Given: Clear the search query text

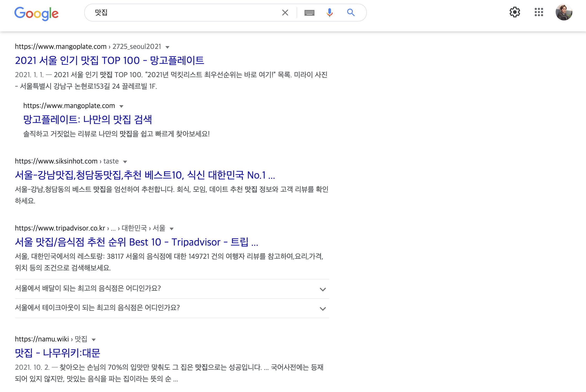Looking at the screenshot, I should tap(285, 13).
